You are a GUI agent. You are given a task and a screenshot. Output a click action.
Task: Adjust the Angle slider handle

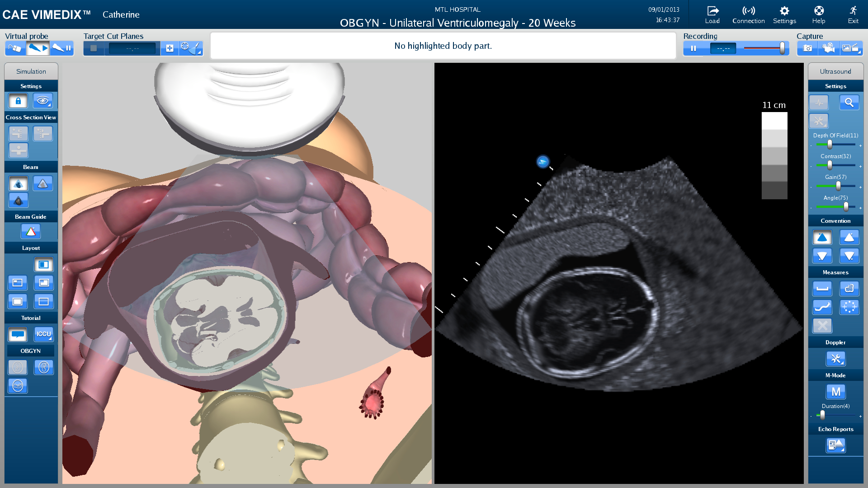coord(846,207)
